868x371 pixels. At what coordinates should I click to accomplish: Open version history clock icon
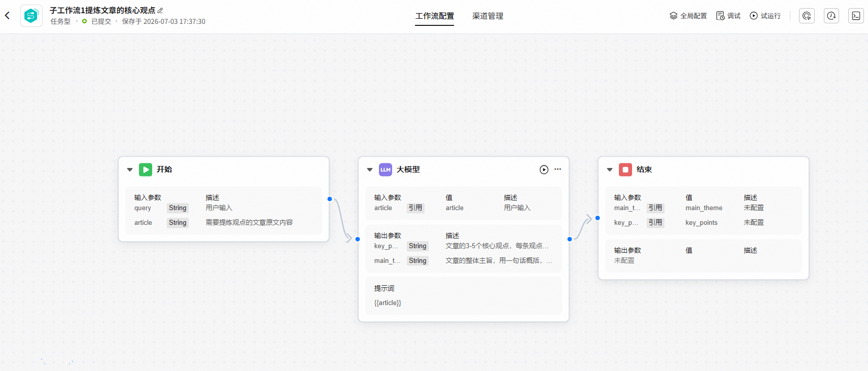pos(831,16)
